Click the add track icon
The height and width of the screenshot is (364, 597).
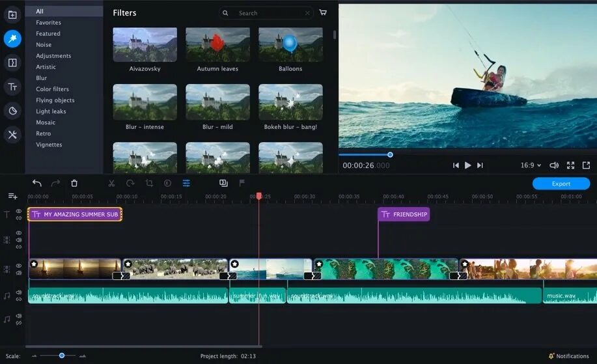[x=12, y=196]
